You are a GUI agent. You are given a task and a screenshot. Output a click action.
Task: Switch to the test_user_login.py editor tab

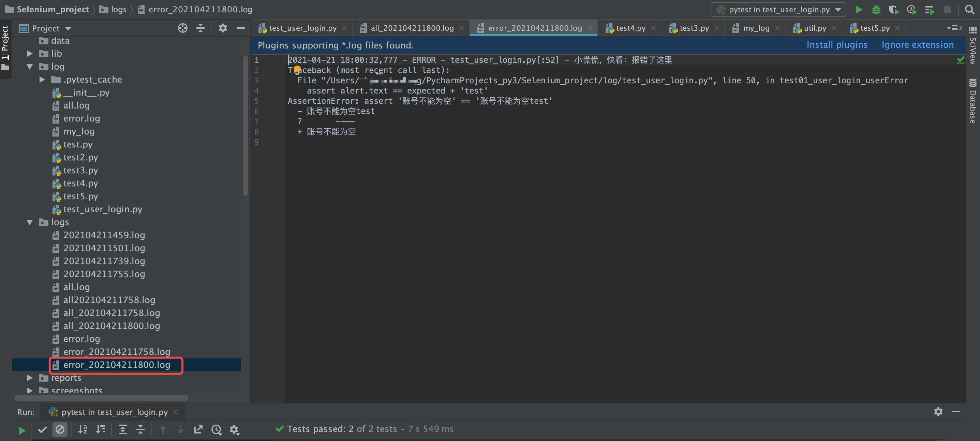pos(302,28)
